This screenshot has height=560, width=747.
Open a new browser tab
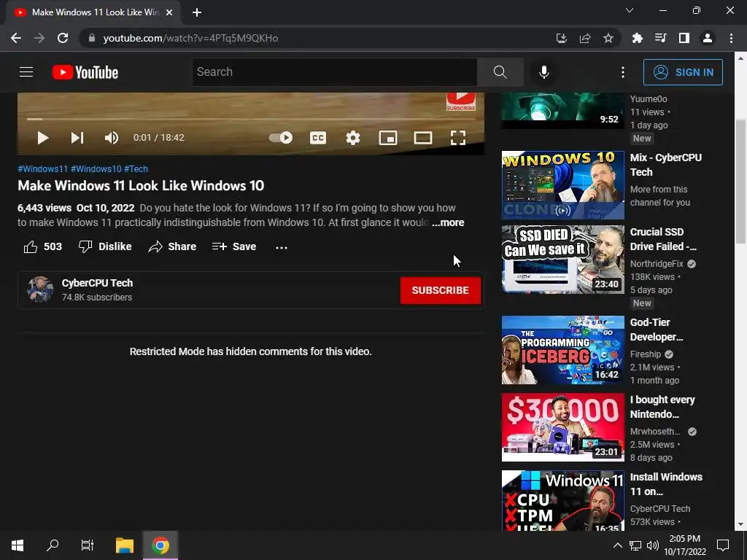click(197, 12)
